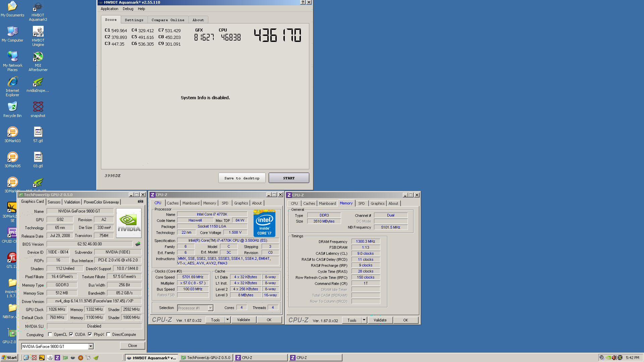Open the snapshot desktop icon
The width and height of the screenshot is (644, 362).
click(x=38, y=110)
